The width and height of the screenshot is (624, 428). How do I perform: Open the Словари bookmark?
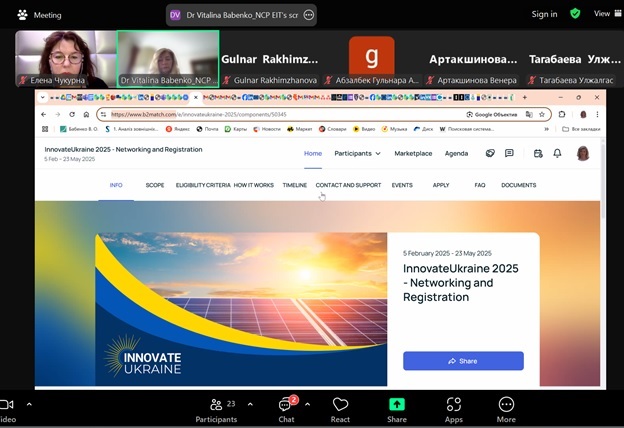[x=333, y=129]
